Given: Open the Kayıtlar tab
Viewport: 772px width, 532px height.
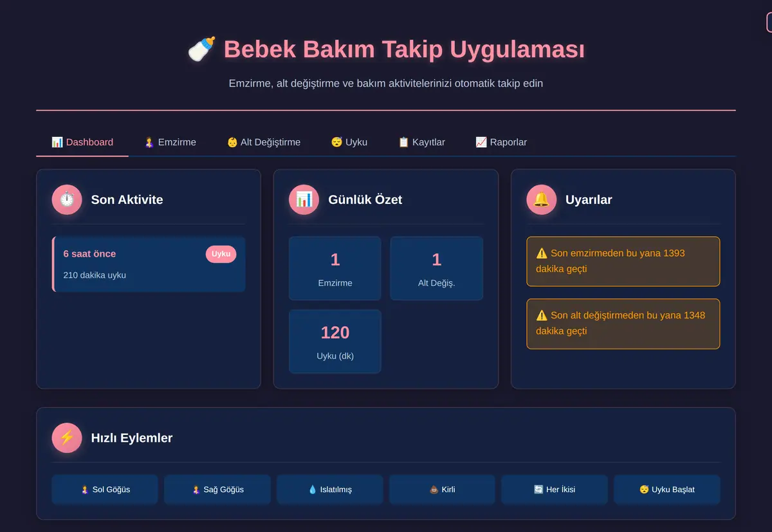Looking at the screenshot, I should [421, 142].
